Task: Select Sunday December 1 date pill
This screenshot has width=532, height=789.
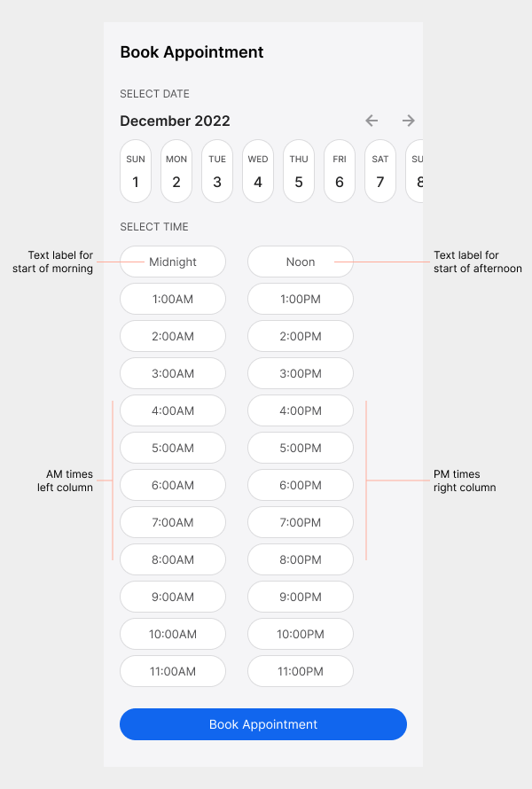Action: click(135, 170)
